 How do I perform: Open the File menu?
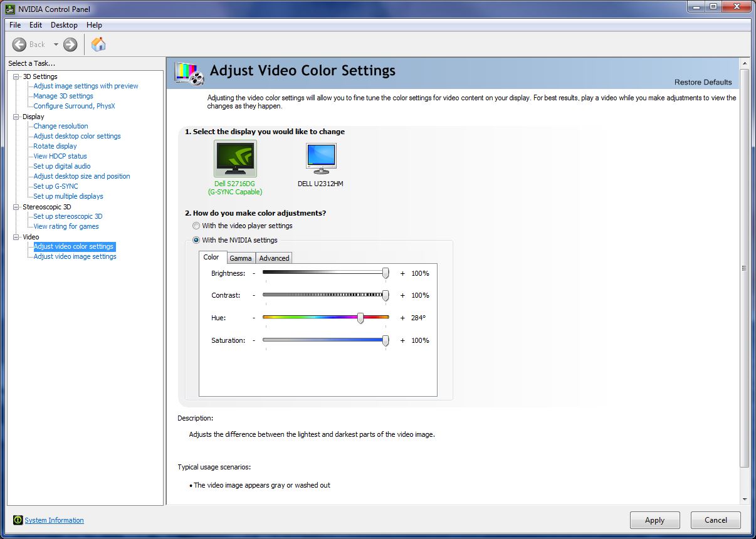[15, 25]
